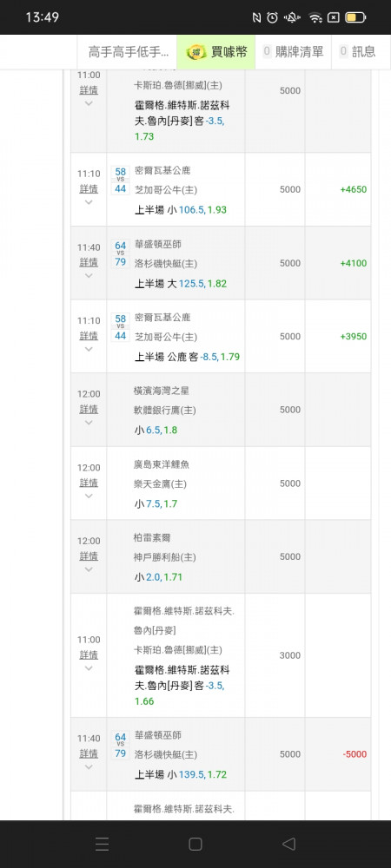Expand the chevron for 上半場 公鹿 客 -8.5

point(89,349)
